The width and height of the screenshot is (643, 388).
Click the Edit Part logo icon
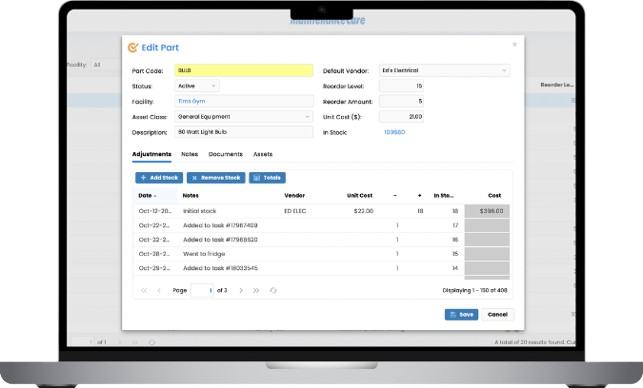pos(133,48)
